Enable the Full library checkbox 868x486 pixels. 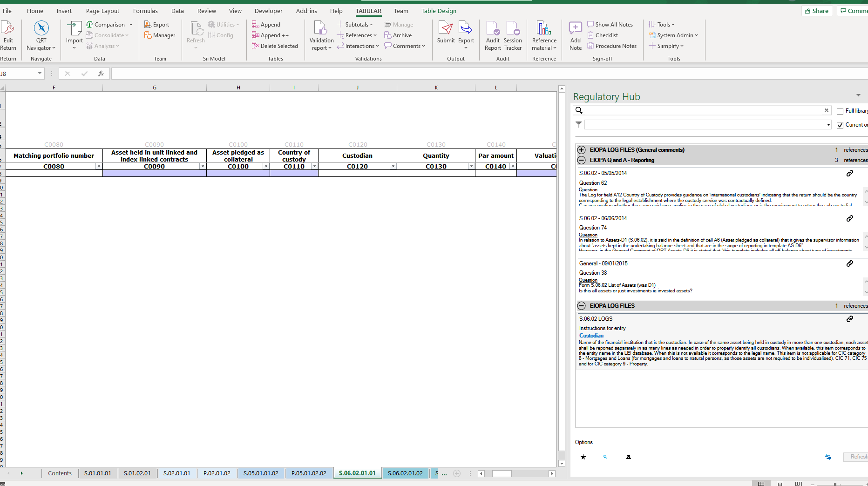(x=840, y=111)
